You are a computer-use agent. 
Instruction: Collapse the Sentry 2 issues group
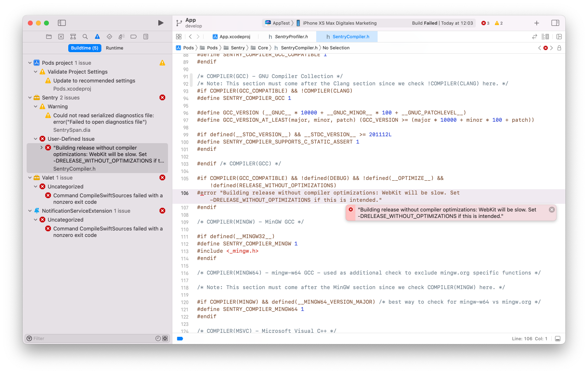[30, 97]
